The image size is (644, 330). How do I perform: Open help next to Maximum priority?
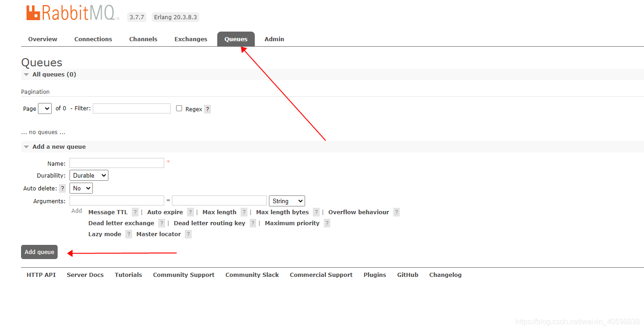(x=327, y=223)
